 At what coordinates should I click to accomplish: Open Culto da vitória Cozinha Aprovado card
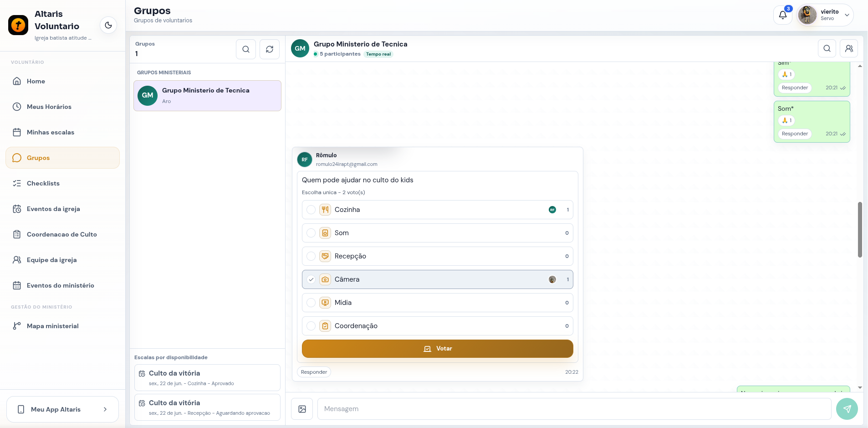pyautogui.click(x=207, y=377)
